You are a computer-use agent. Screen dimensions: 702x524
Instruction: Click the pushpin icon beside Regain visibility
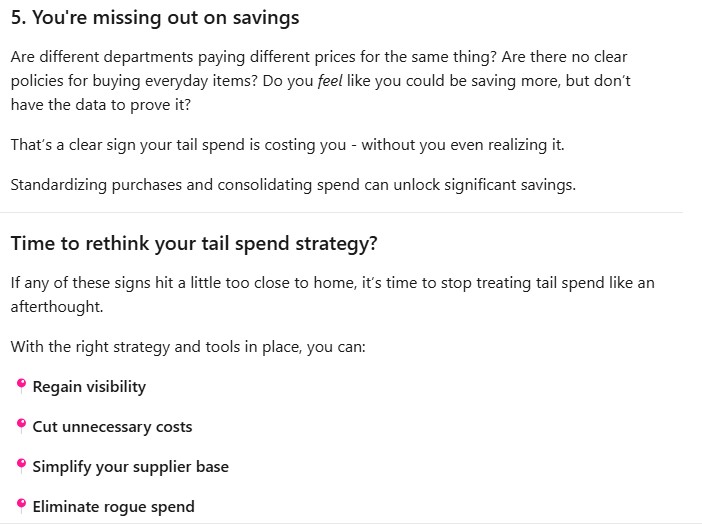[21, 386]
